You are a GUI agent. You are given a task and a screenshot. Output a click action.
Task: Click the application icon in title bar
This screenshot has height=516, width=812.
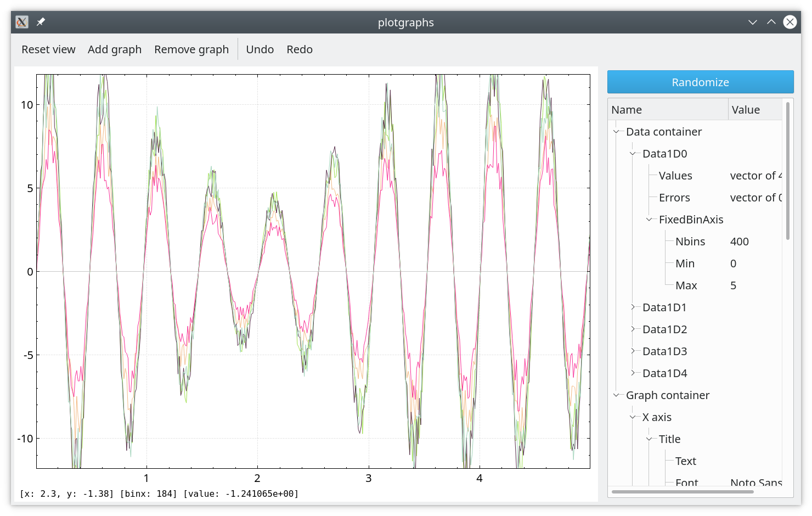[22, 22]
